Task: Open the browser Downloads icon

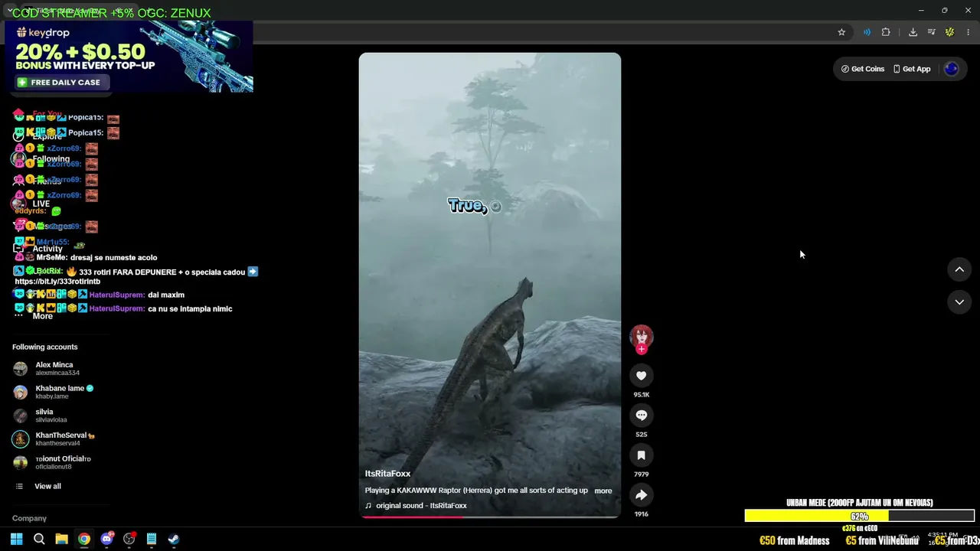Action: (x=913, y=32)
